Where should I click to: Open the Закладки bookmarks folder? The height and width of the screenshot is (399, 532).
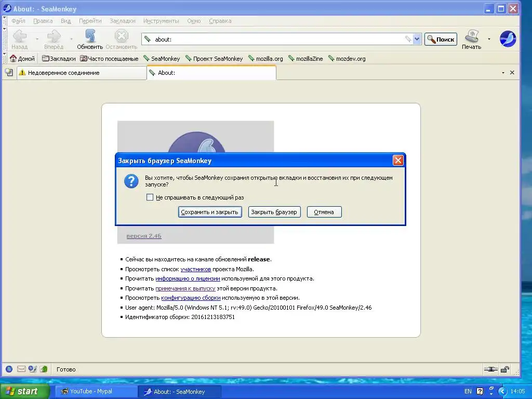pyautogui.click(x=59, y=59)
